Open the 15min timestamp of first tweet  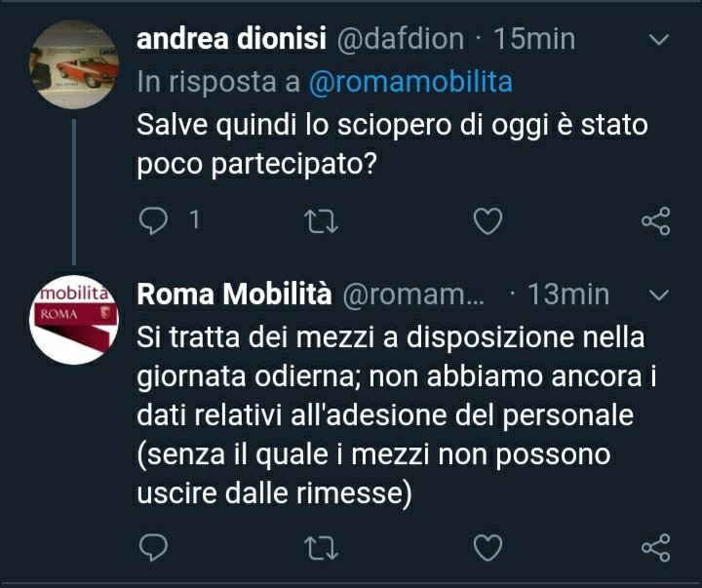coord(534,40)
